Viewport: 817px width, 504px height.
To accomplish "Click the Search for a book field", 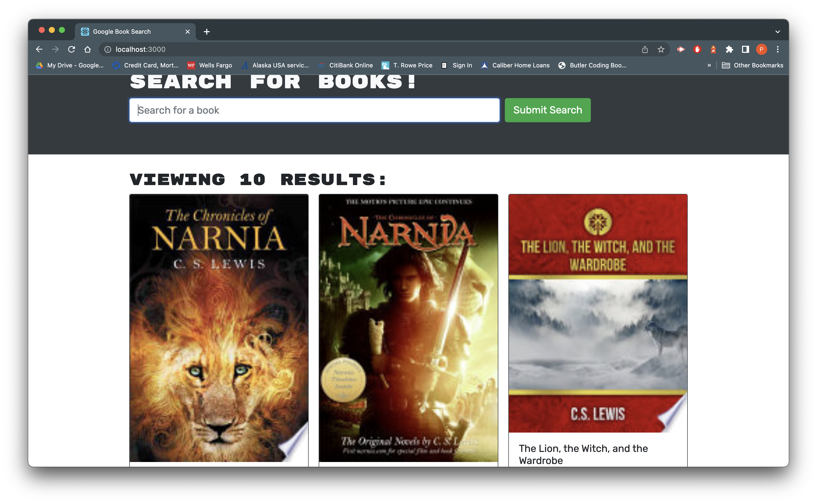I will (x=314, y=110).
